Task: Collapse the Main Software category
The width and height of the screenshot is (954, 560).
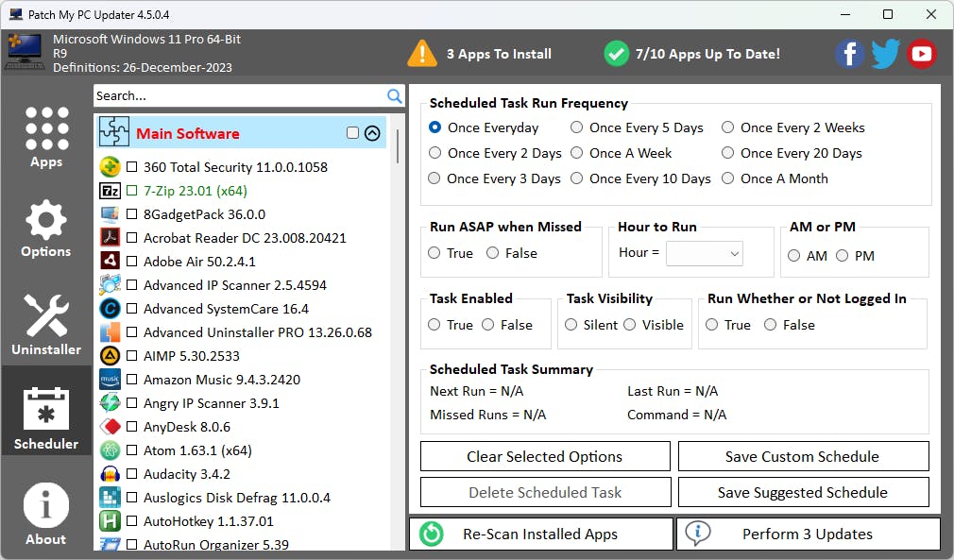Action: point(372,132)
